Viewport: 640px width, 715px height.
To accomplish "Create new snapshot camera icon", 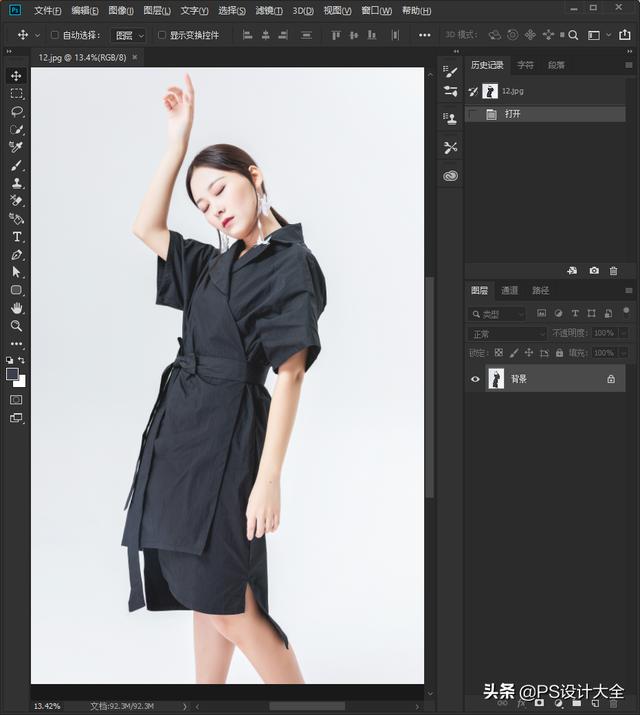I will pos(594,270).
